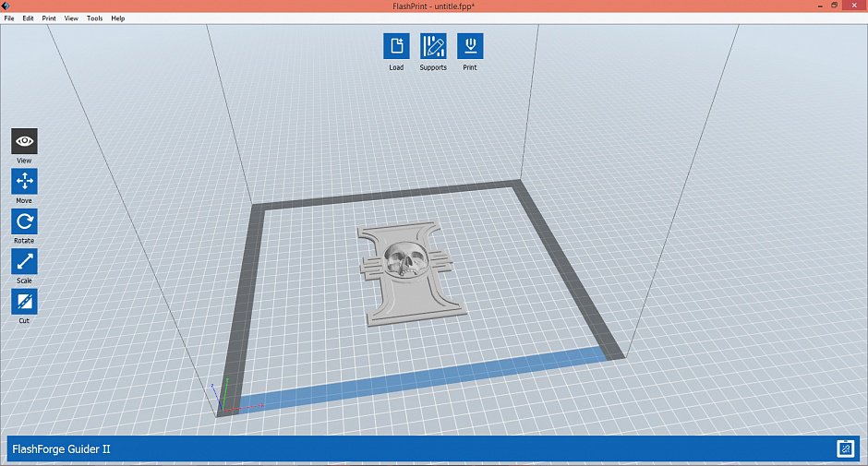
Task: Click the FlashForge Guider II label
Action: pos(61,448)
